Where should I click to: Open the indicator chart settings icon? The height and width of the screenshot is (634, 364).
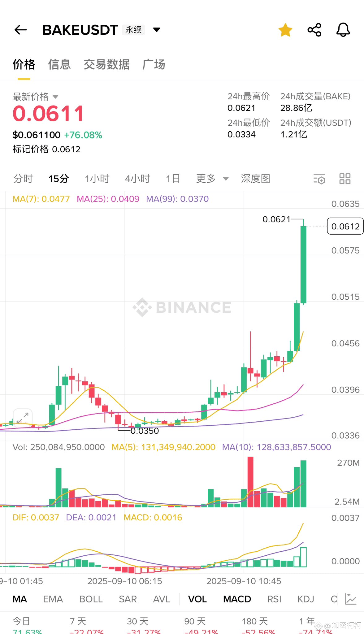pos(351,599)
